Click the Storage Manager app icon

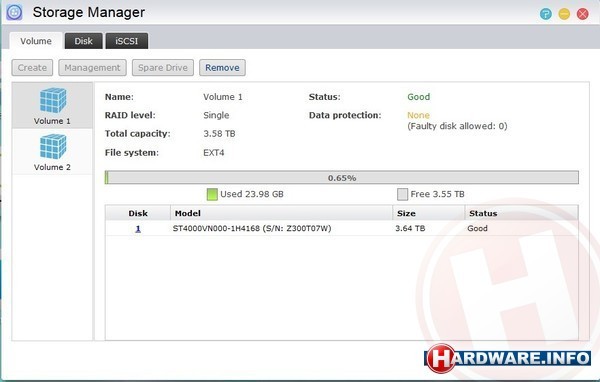click(x=14, y=12)
